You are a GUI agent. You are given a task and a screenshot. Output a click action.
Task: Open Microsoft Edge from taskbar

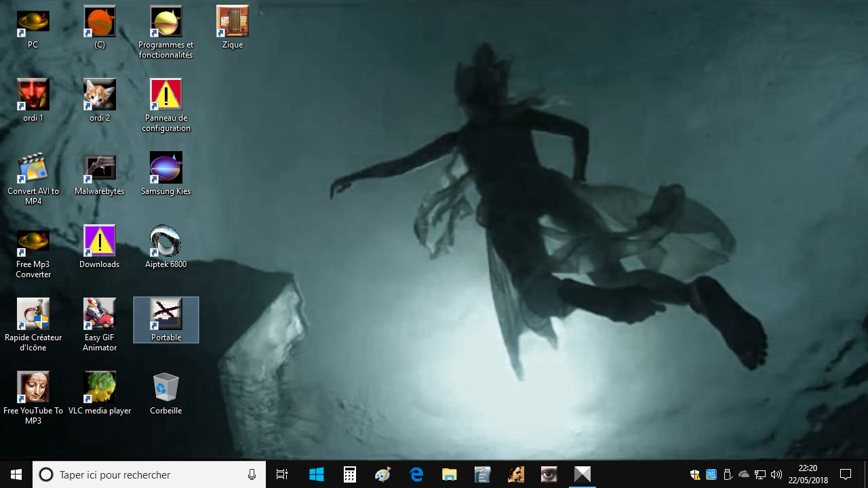coord(416,474)
